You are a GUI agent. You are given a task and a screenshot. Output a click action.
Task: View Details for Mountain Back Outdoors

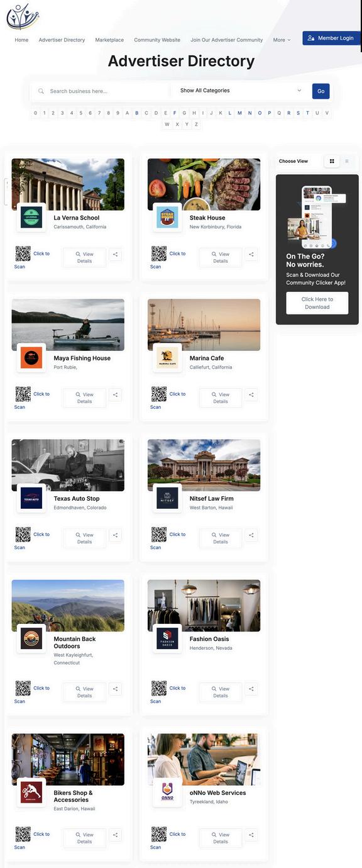click(84, 692)
